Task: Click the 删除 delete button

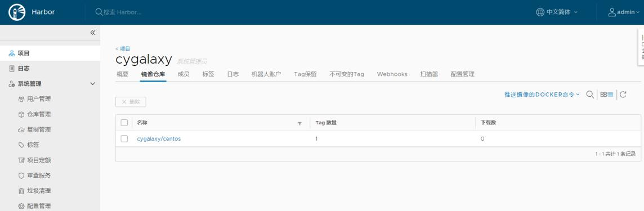Action: click(x=131, y=102)
